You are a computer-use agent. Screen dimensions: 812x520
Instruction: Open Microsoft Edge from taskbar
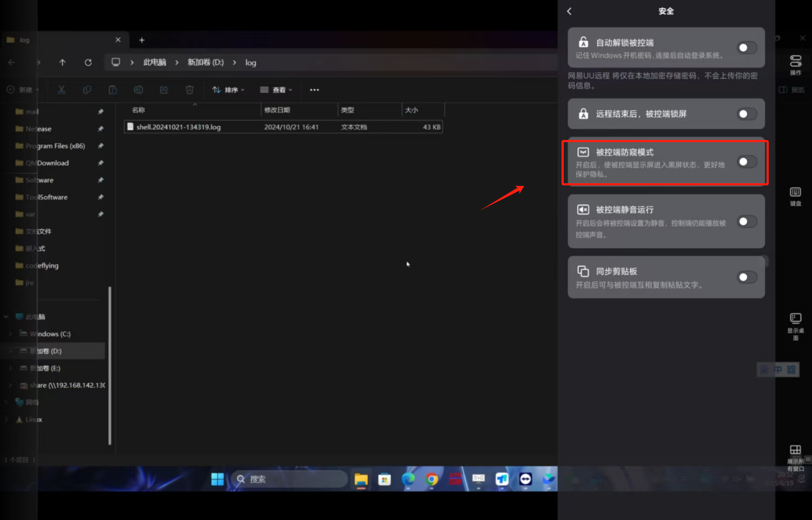[408, 479]
